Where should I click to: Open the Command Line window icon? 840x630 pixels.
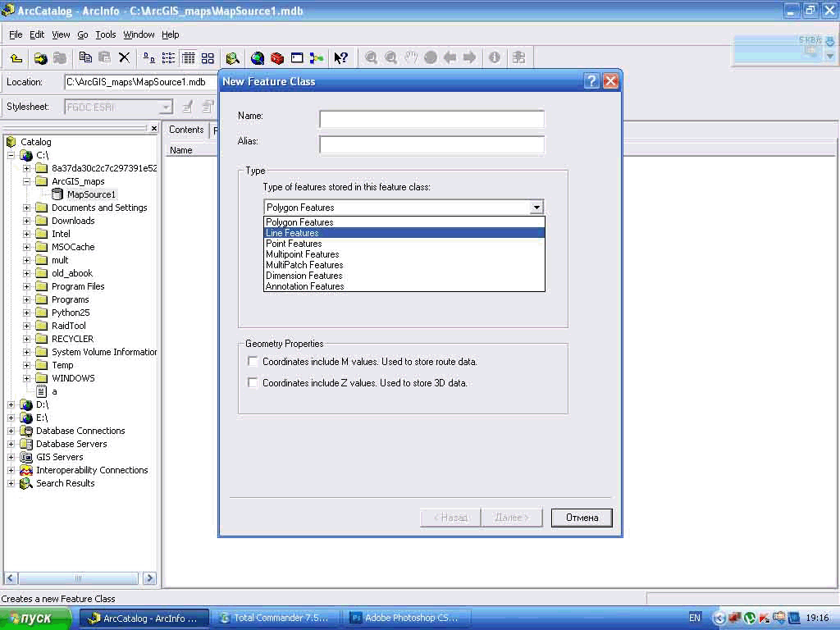coord(297,58)
